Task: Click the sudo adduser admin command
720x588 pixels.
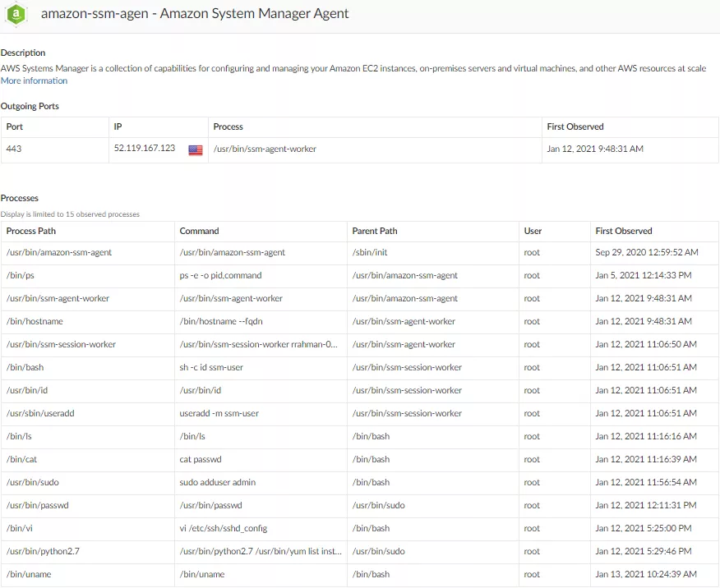Action: coord(218,482)
